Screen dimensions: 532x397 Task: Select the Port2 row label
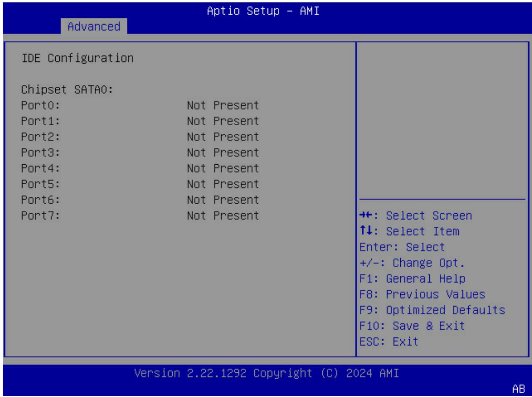41,137
